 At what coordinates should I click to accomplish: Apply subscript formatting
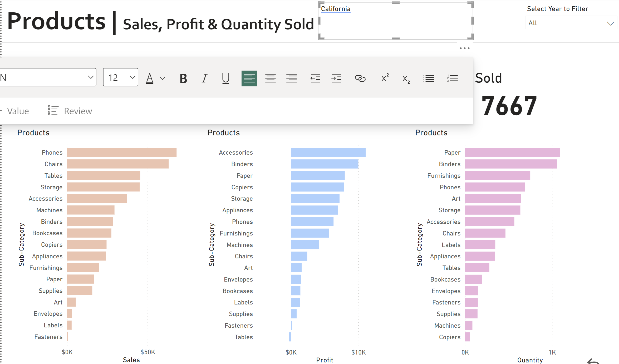[406, 79]
